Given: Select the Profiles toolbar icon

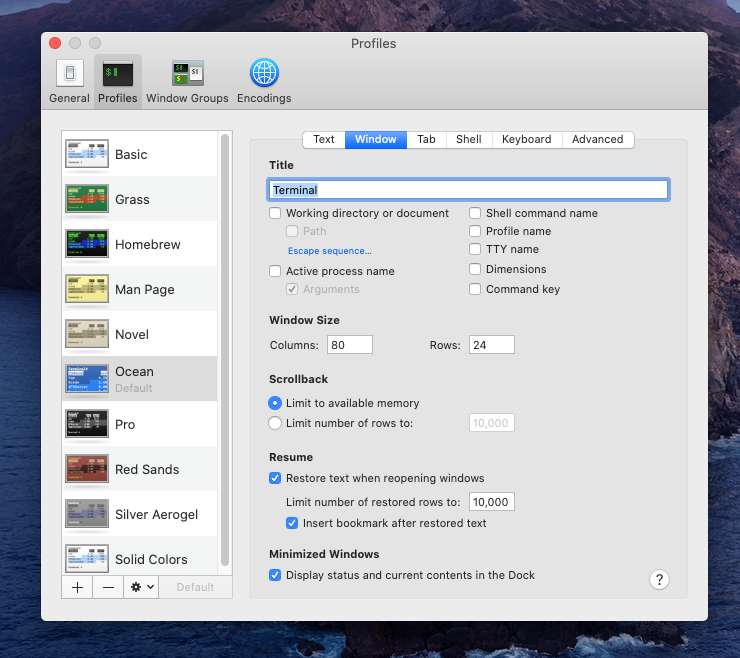Looking at the screenshot, I should click(x=118, y=81).
